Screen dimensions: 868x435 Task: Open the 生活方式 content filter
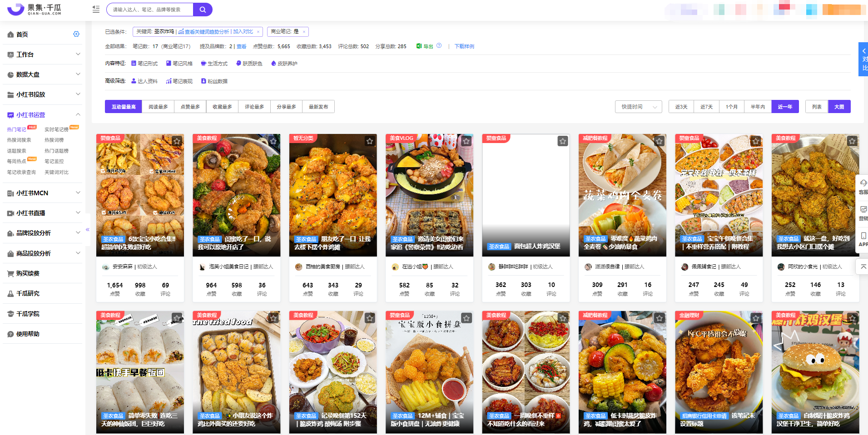[214, 64]
